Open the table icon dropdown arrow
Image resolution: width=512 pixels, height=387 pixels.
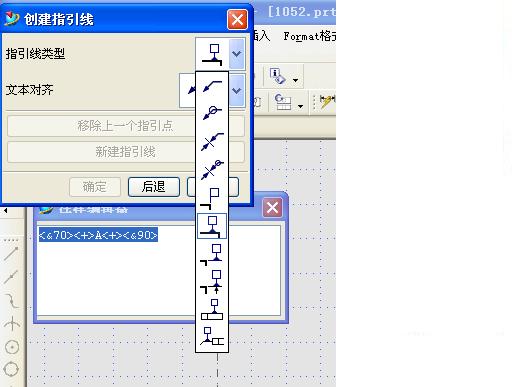(x=300, y=106)
